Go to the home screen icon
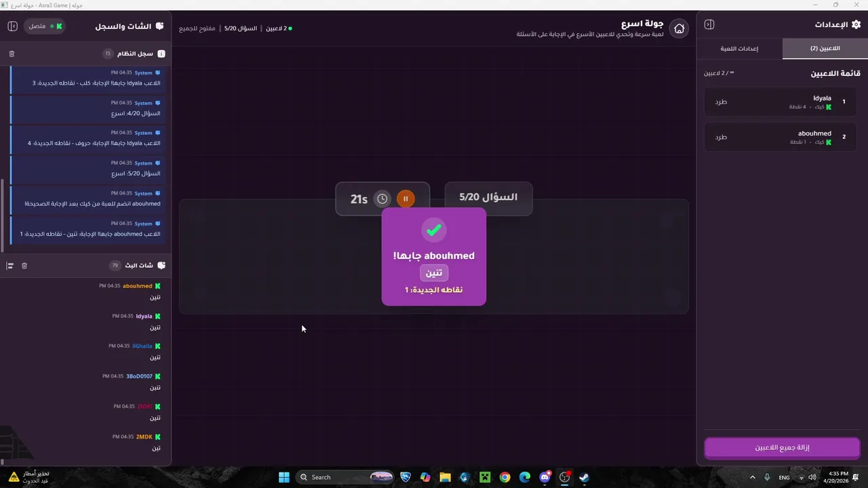The image size is (868, 488). click(679, 28)
